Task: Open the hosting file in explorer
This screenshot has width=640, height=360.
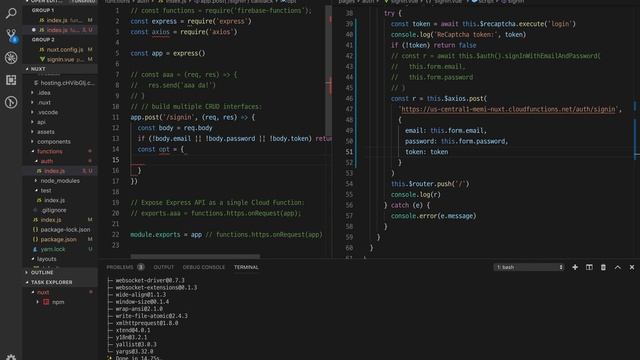Action: (x=67, y=83)
